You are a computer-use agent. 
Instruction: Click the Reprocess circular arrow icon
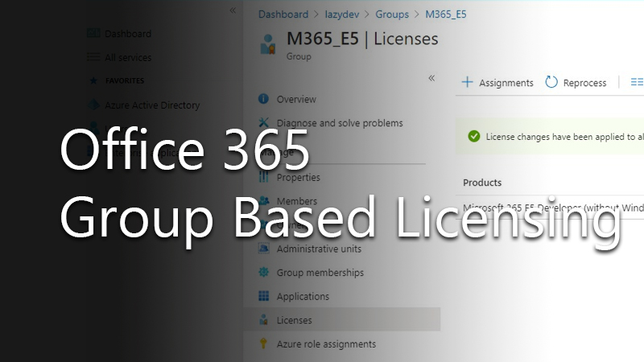coord(551,82)
